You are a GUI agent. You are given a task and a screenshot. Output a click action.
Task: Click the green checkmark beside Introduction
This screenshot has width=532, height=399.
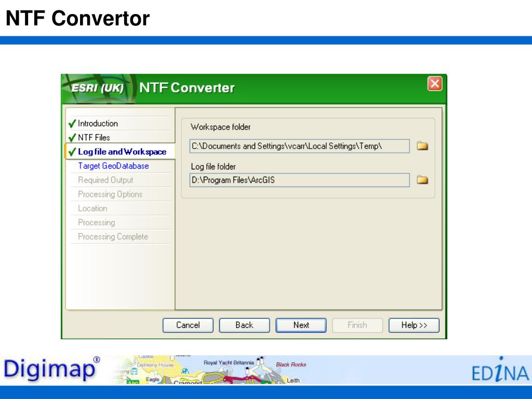click(72, 124)
